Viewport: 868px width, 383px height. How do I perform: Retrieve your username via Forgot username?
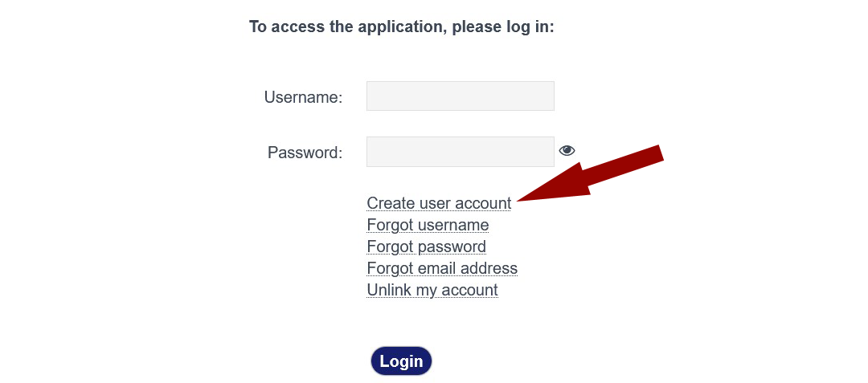click(x=428, y=225)
